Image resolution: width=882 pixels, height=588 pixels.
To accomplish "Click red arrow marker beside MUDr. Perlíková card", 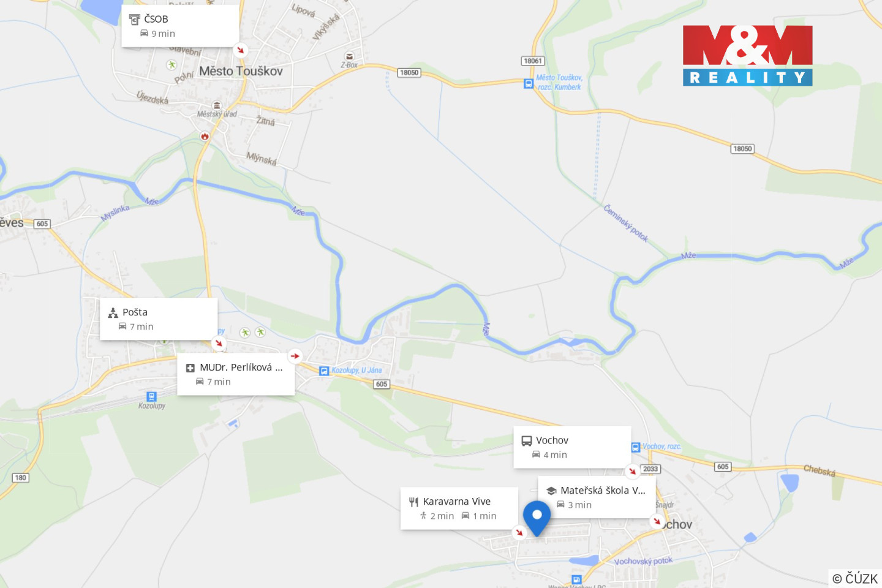I will pos(296,356).
